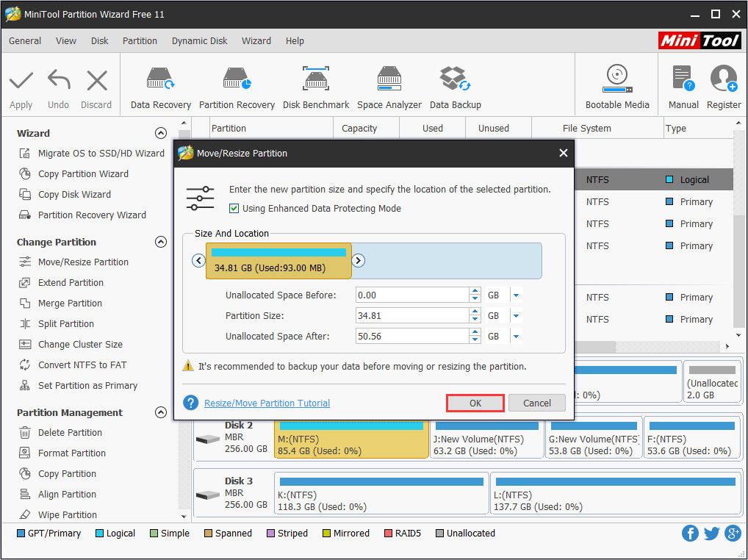Collapse the Wizard section
The image size is (748, 560).
pyautogui.click(x=161, y=133)
